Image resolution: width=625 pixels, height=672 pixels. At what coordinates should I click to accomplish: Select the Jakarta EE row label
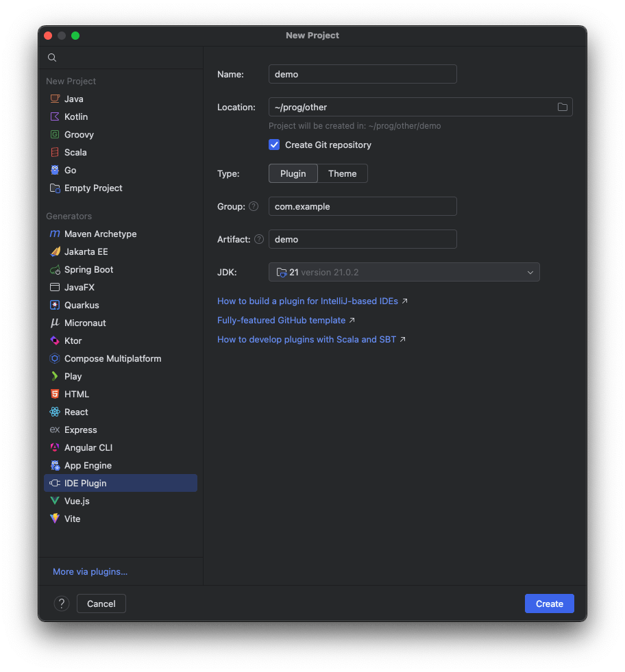[86, 251]
